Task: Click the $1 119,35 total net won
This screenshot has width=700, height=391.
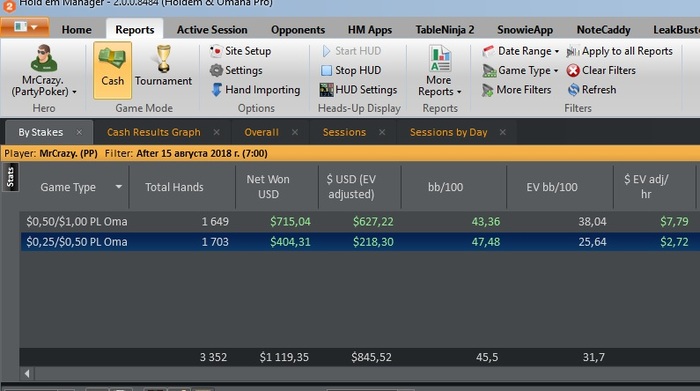Action: [x=284, y=357]
